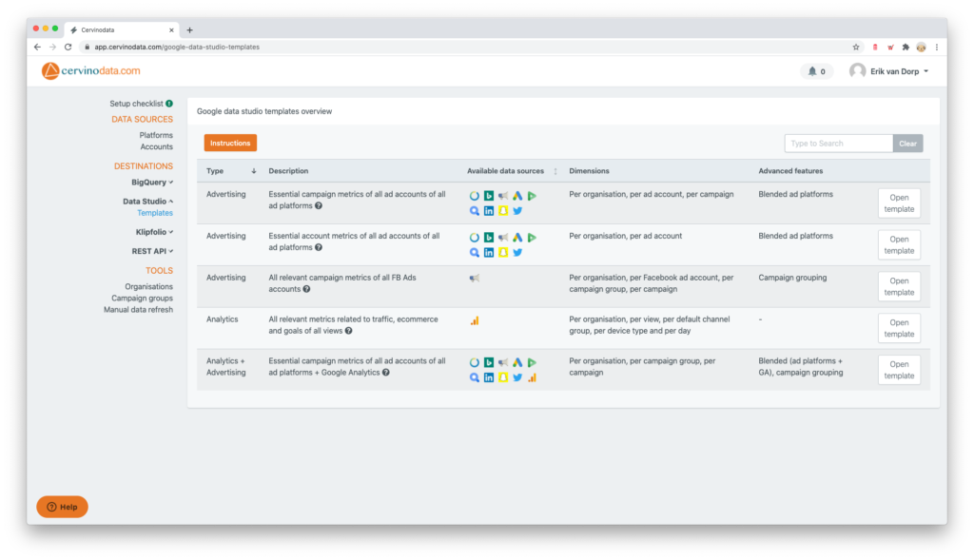Open Campaign groups in sidebar

click(x=143, y=299)
